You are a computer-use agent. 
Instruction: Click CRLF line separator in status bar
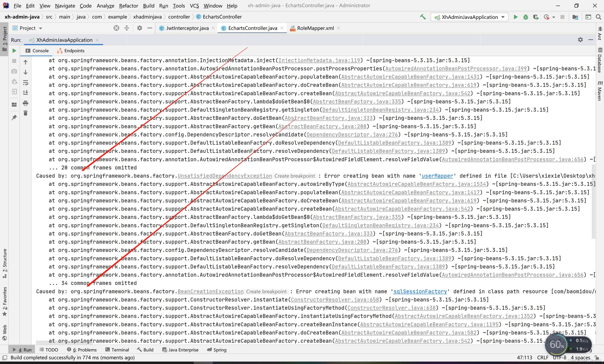(x=542, y=357)
